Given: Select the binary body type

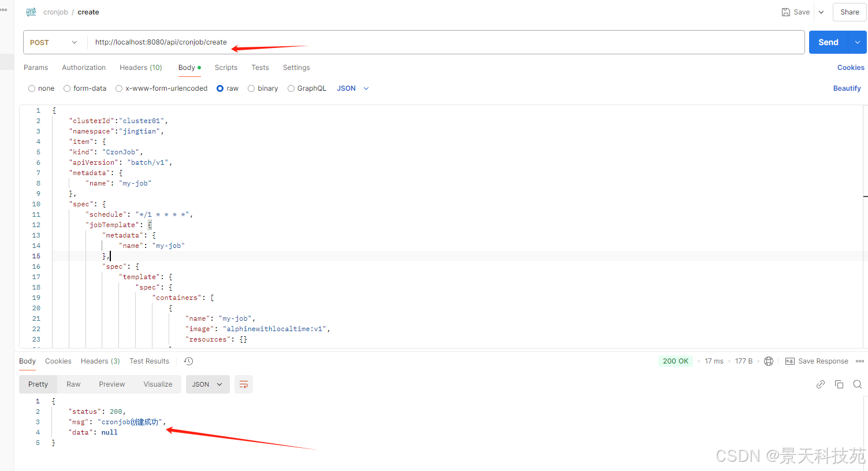Looking at the screenshot, I should coord(263,88).
